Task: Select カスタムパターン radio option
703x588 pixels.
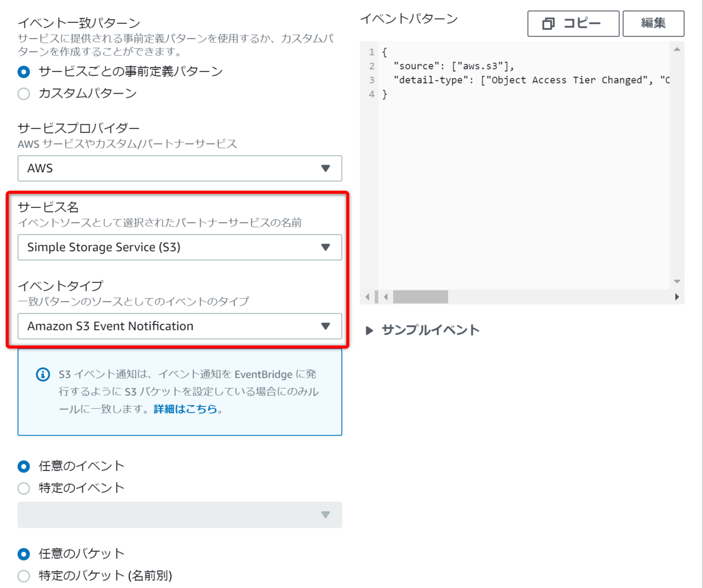Action: (x=24, y=94)
